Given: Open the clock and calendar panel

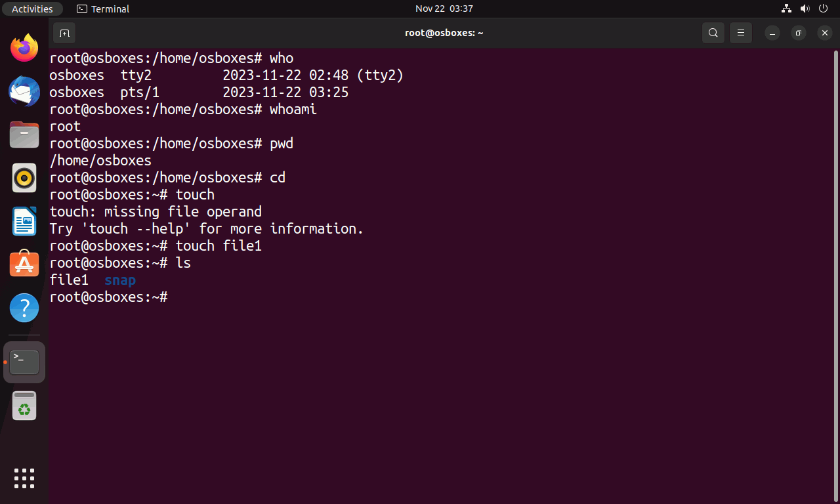Looking at the screenshot, I should [444, 9].
